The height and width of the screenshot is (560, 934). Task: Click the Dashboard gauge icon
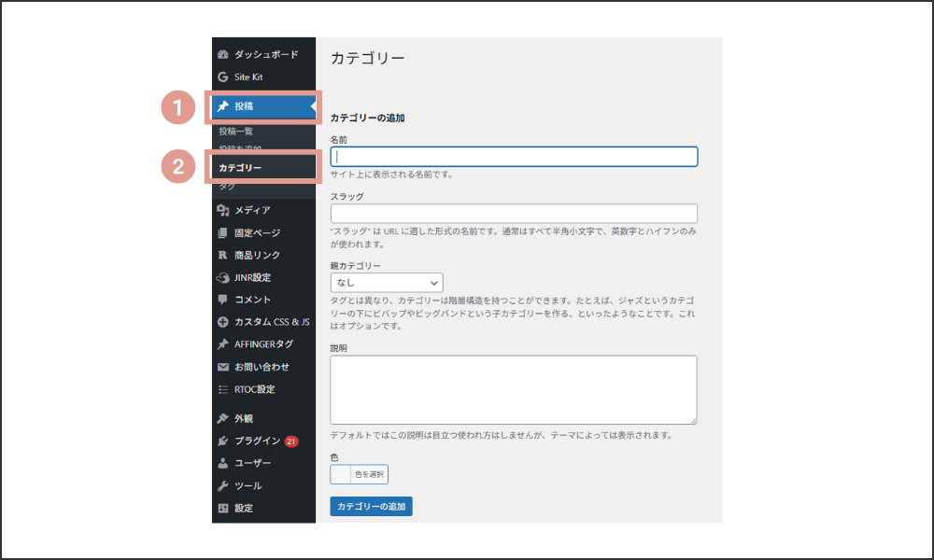pyautogui.click(x=223, y=54)
